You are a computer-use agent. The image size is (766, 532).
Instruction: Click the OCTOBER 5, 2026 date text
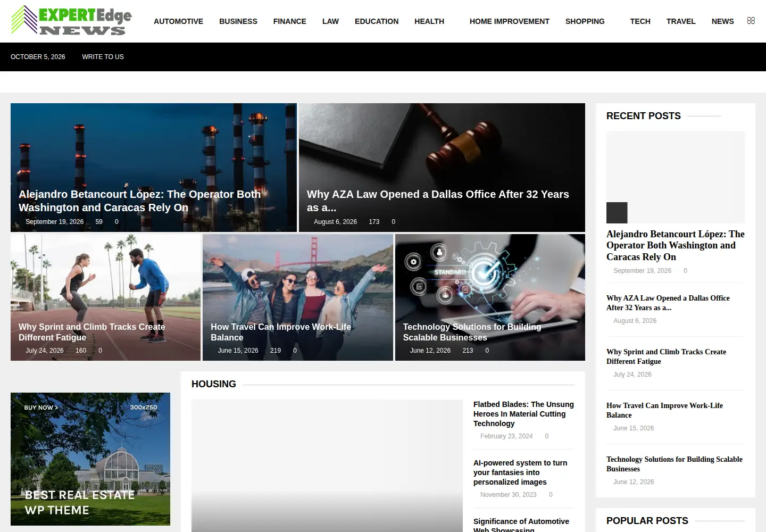pos(38,57)
